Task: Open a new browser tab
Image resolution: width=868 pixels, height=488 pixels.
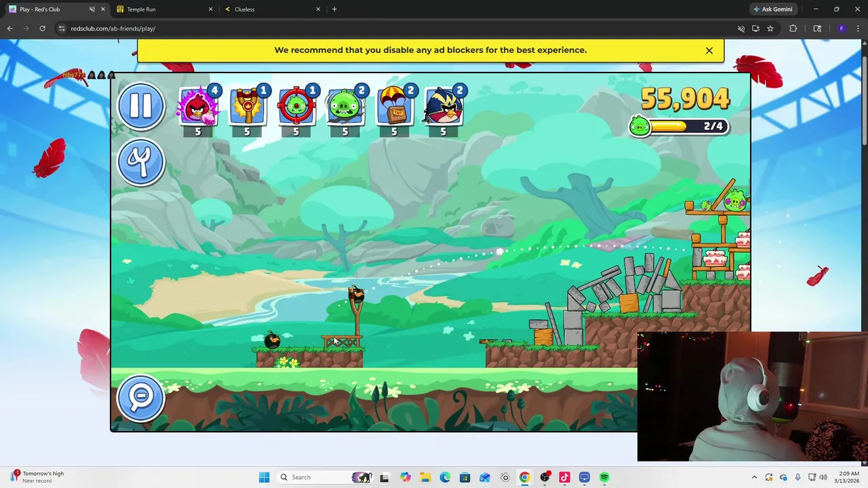Action: coord(334,9)
